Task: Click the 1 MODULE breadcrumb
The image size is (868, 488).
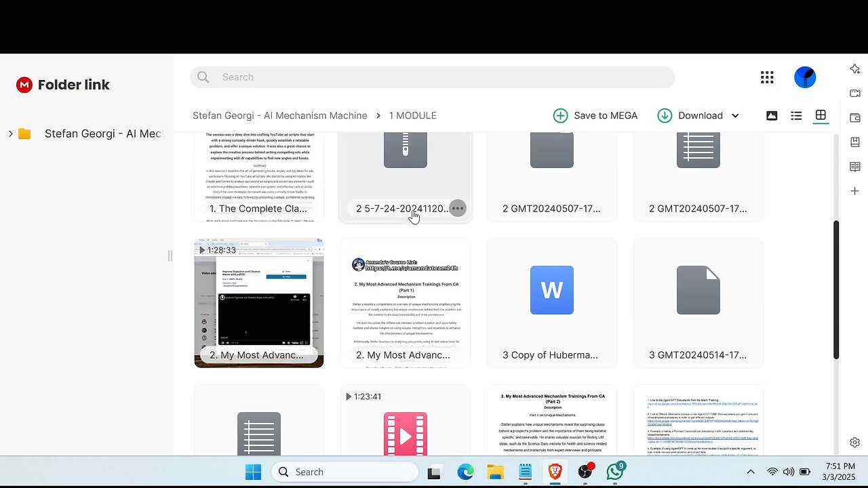Action: coord(412,115)
